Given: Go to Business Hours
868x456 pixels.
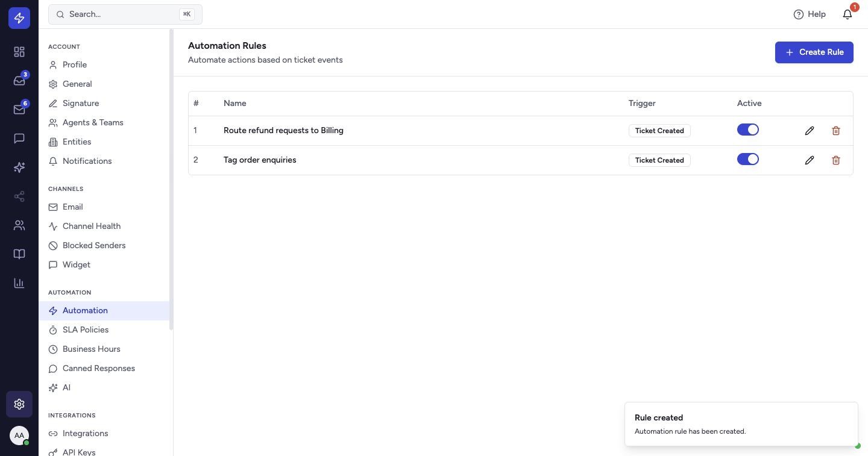Looking at the screenshot, I should tap(104, 349).
